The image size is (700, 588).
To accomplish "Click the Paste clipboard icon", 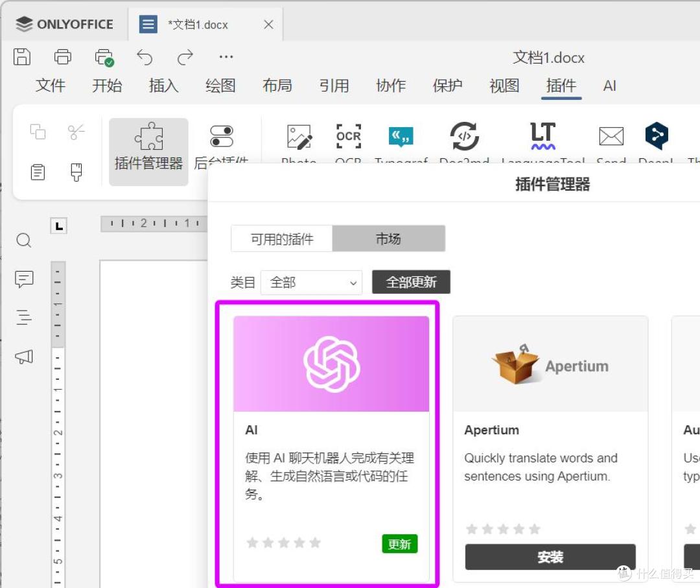I will (x=38, y=172).
